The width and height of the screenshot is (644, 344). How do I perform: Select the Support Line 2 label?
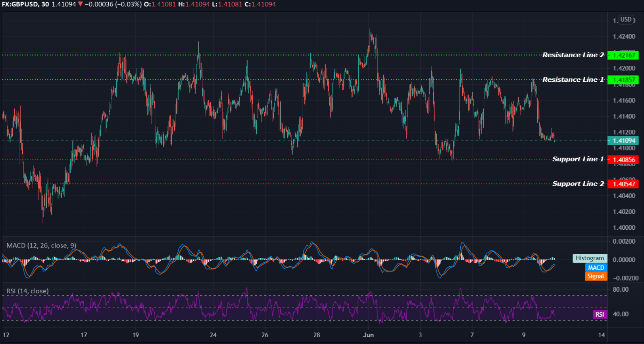click(578, 184)
